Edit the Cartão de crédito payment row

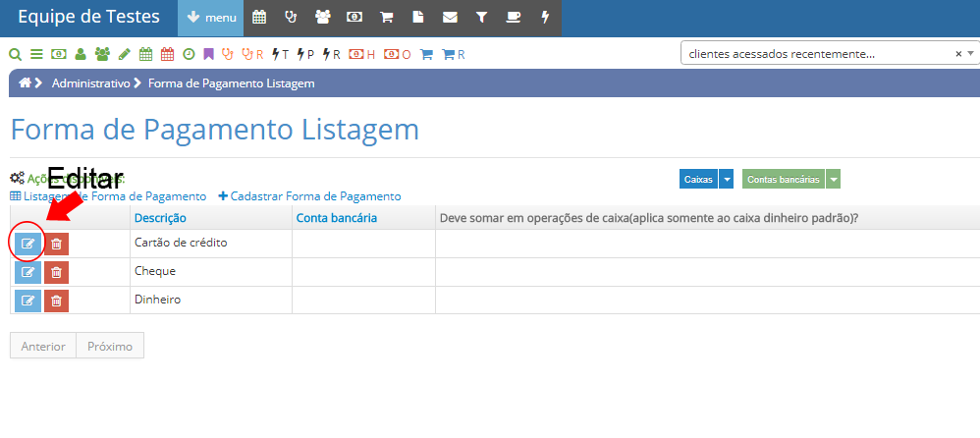pos(27,244)
